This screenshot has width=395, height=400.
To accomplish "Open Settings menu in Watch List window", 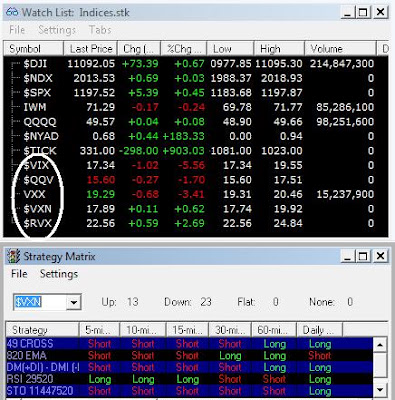I will point(57,30).
